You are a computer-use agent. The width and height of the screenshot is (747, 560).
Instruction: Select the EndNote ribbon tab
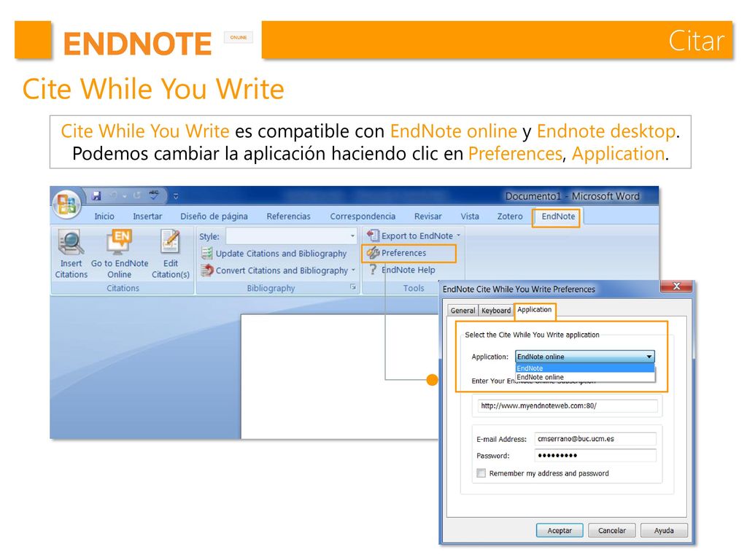click(558, 216)
